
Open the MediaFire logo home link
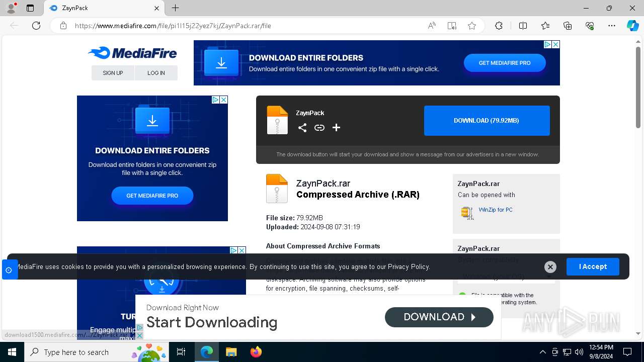(132, 53)
